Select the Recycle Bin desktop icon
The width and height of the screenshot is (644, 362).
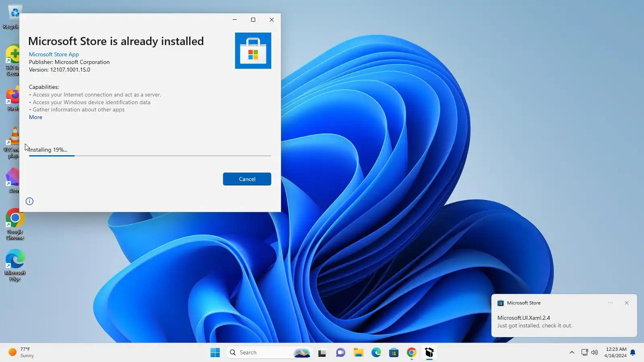point(11,17)
